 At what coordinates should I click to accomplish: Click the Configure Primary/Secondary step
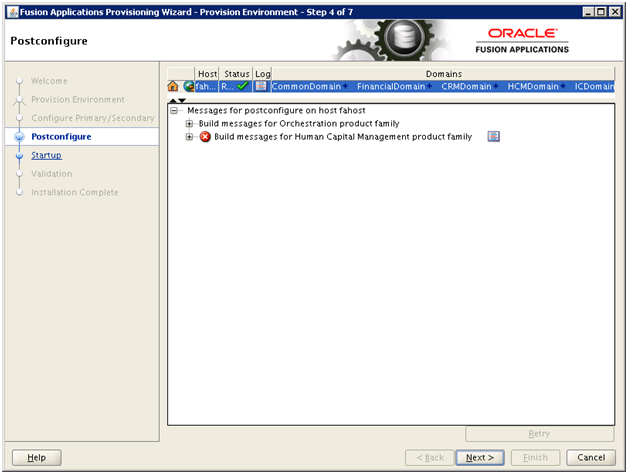pyautogui.click(x=93, y=118)
